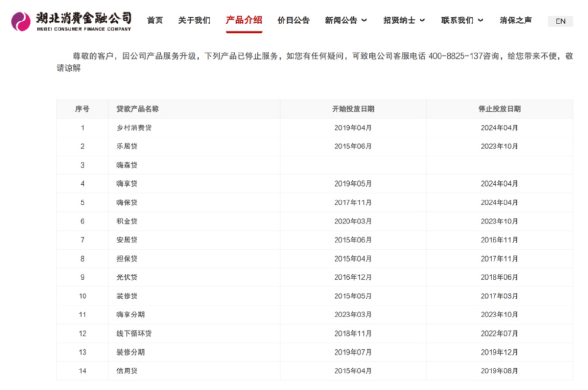Select the 积金贷 product name
Viewport: 588px width, 390px height.
127,221
